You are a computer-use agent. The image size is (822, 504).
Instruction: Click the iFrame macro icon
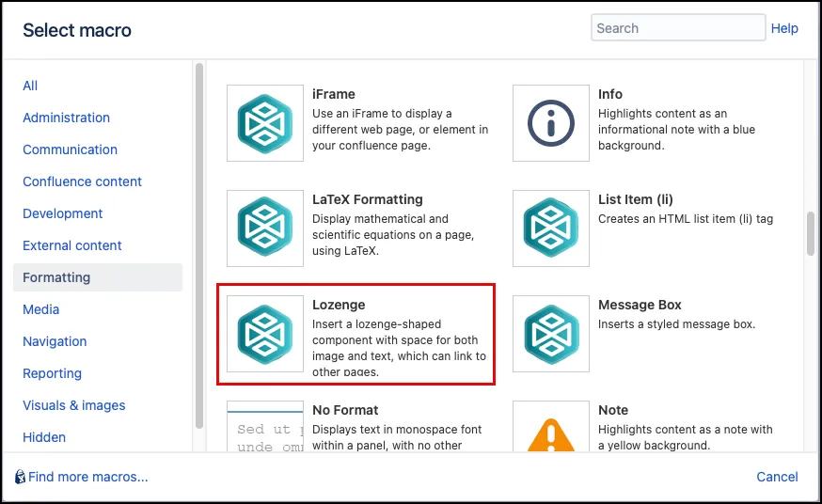[264, 123]
